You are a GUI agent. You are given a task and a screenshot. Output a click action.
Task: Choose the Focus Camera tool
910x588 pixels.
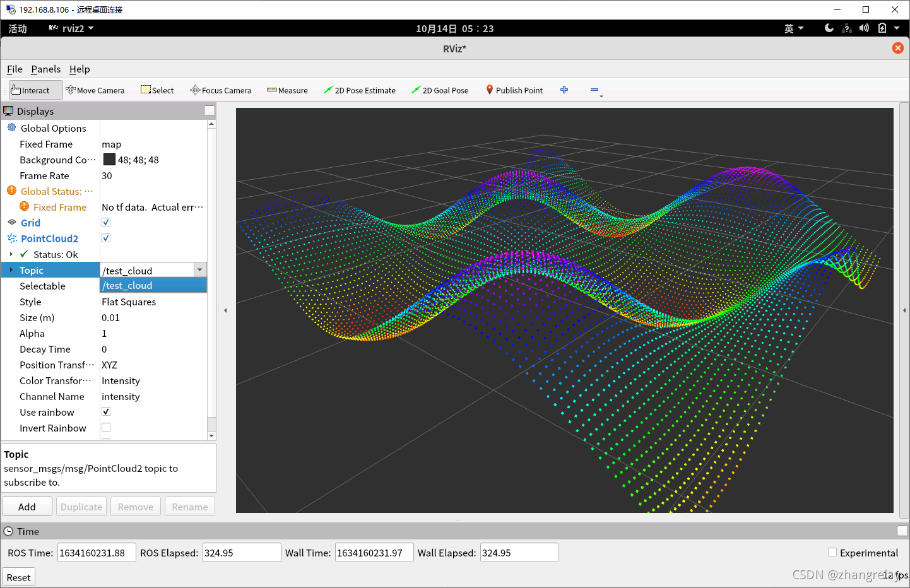[x=220, y=90]
